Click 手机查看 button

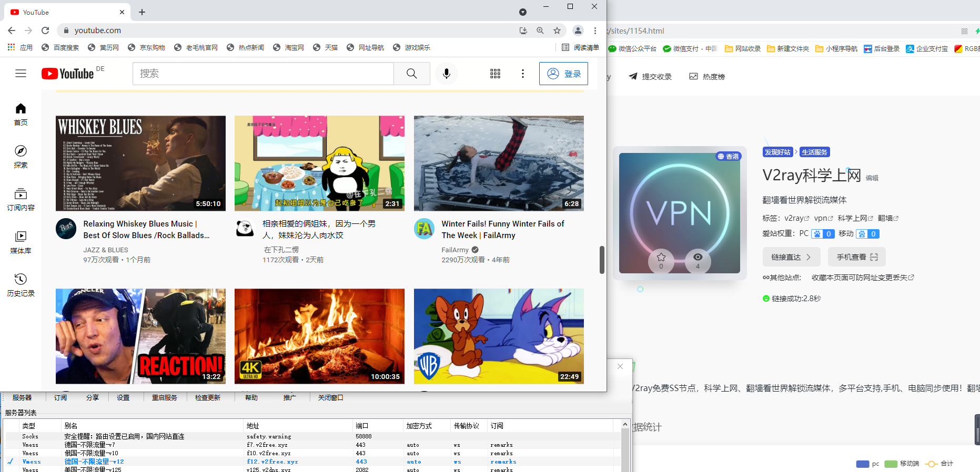[857, 257]
